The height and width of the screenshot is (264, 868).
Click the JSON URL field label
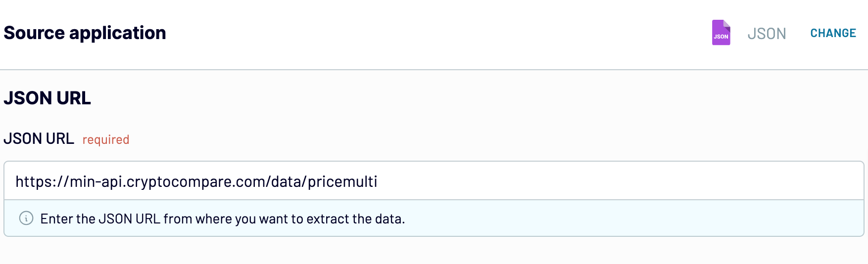click(x=39, y=138)
